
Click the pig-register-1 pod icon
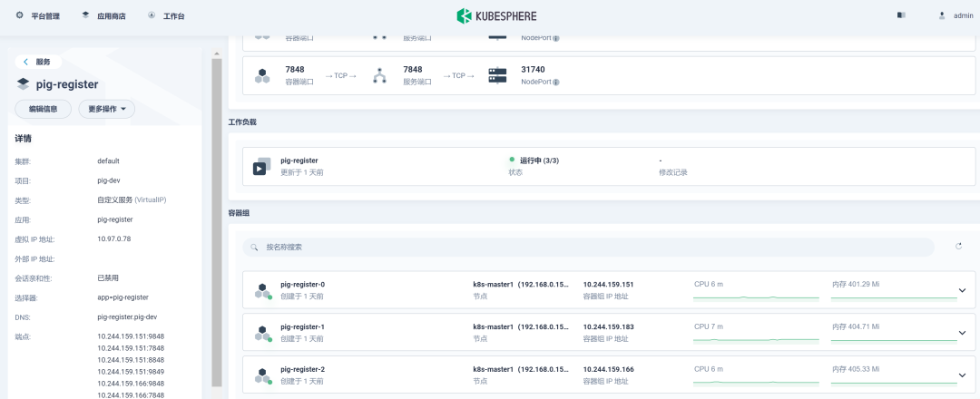[x=262, y=333]
